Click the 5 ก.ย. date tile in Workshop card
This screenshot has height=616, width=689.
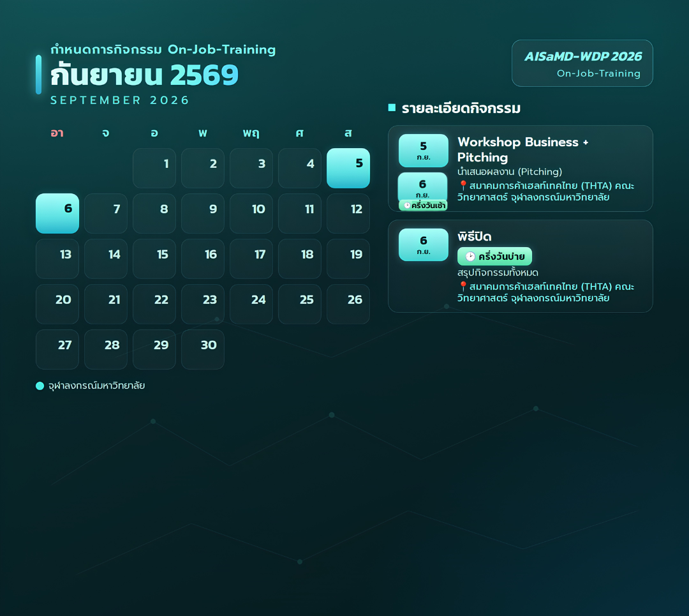[423, 151]
